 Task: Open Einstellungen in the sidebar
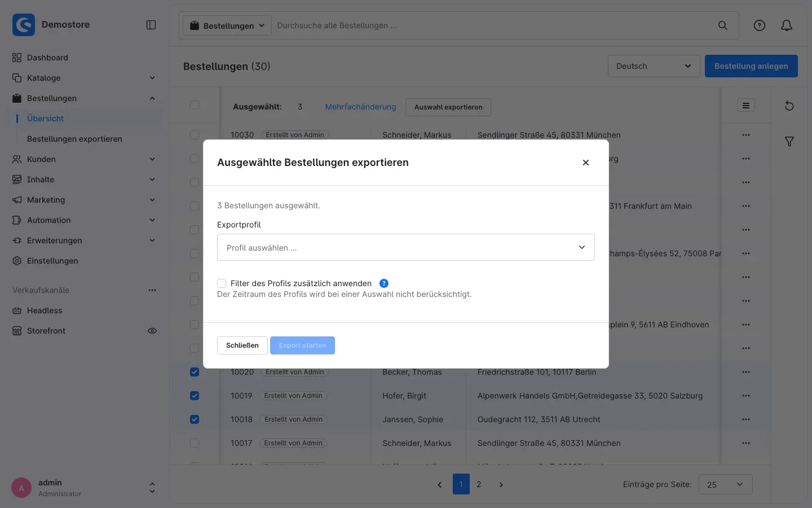click(x=83, y=261)
